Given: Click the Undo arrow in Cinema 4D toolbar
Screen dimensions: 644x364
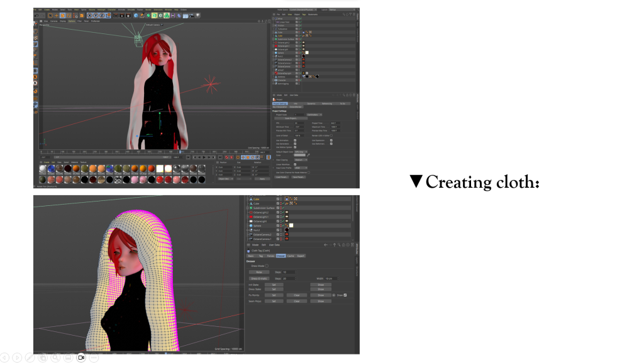Looking at the screenshot, I should 36,16.
